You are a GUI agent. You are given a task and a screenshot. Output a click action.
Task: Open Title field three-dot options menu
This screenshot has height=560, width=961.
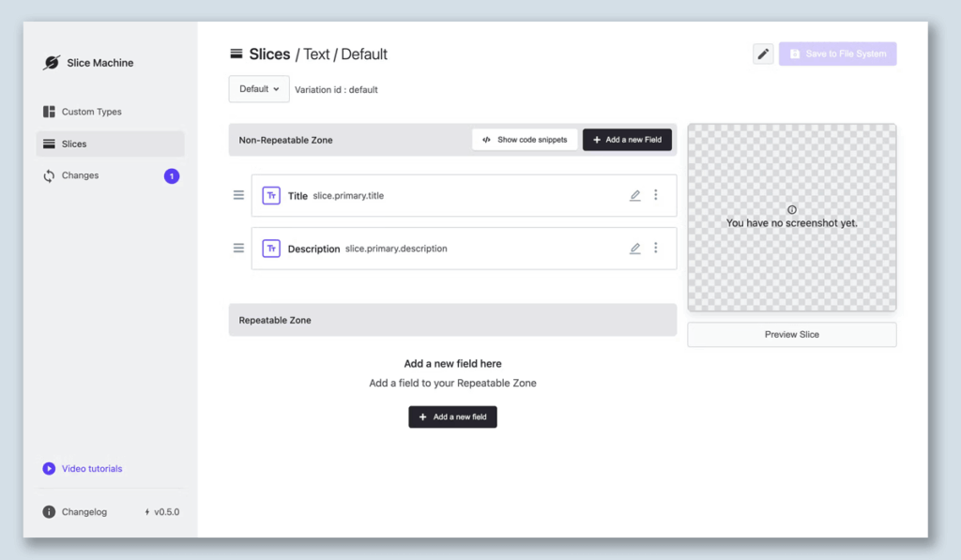[x=656, y=195]
